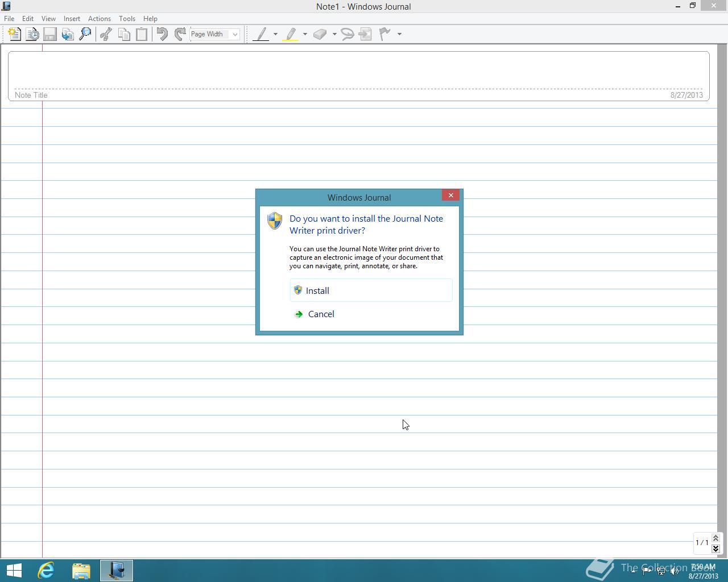Select the Eraser tool
Viewport: 728px width, 582px height.
320,34
